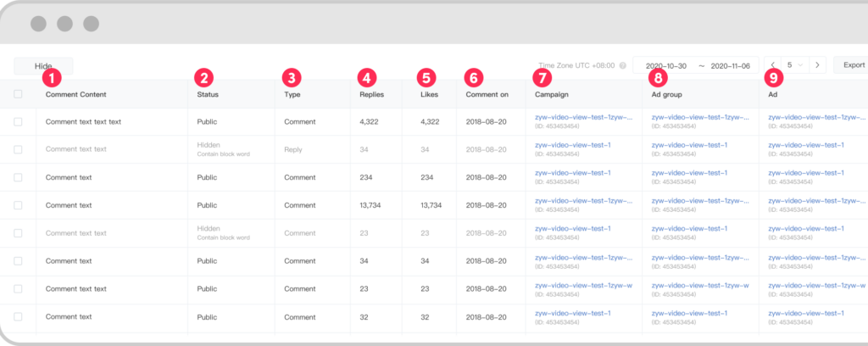Screen dimensions: 868x346
Task: Click the red number 1 annotation badge
Action: [53, 77]
